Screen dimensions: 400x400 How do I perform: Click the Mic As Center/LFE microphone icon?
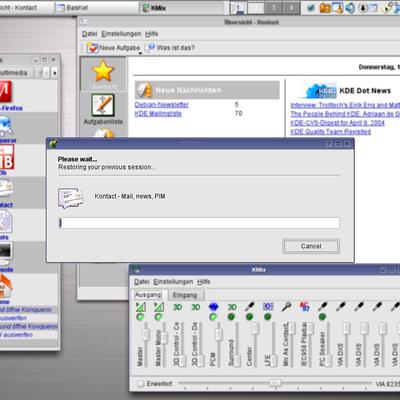pyautogui.click(x=286, y=307)
